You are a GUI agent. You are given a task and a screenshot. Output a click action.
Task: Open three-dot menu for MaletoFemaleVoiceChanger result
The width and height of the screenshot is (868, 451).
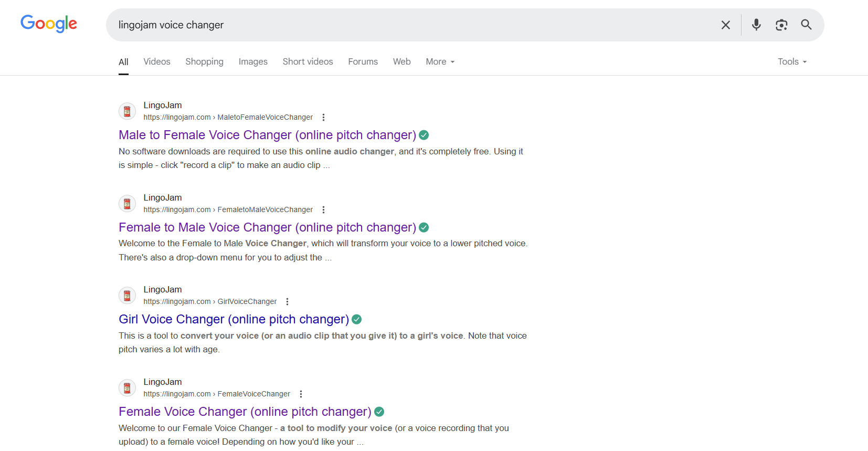[323, 118]
